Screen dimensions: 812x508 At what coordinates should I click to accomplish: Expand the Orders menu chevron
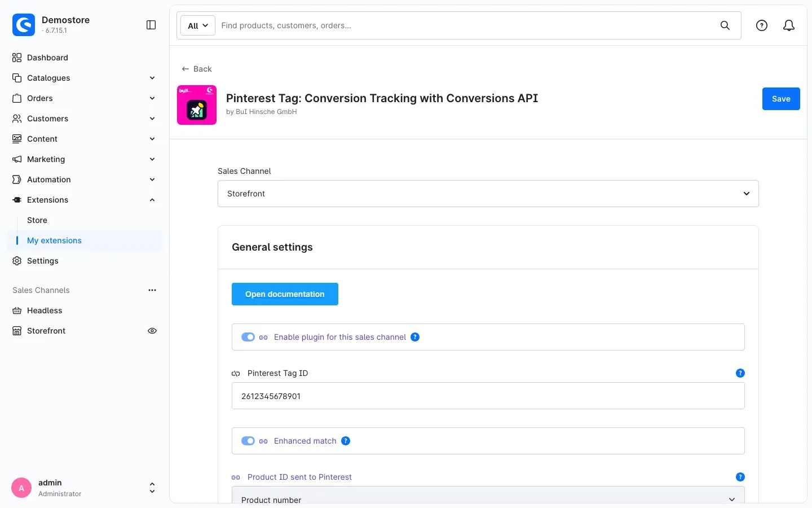[152, 98]
